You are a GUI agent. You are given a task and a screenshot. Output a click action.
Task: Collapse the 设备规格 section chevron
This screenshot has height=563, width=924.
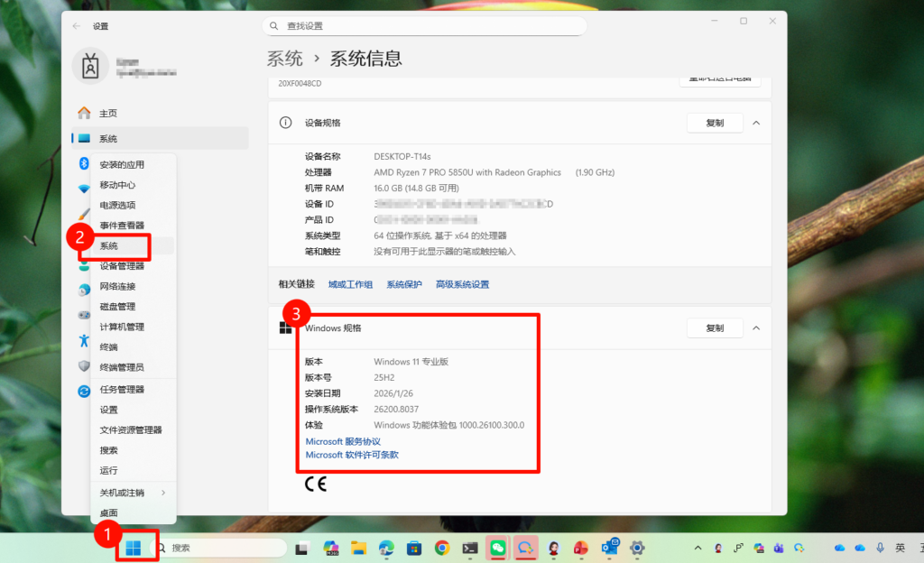point(756,123)
